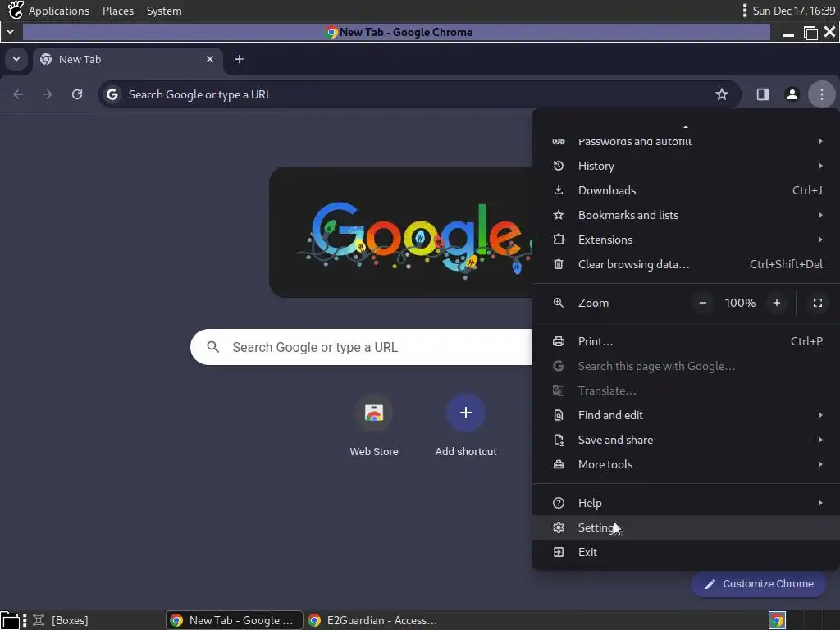Open More tools submenu
This screenshot has height=630, width=840.
coord(686,464)
